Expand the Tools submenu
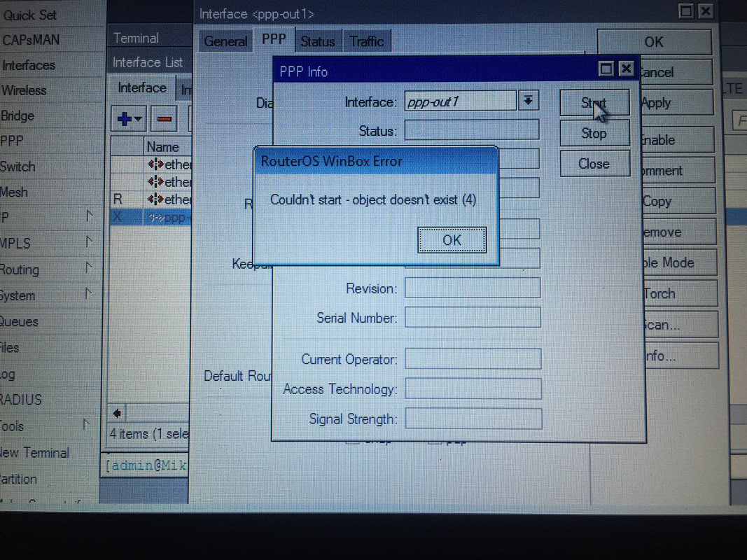Image resolution: width=747 pixels, height=560 pixels. 85,423
